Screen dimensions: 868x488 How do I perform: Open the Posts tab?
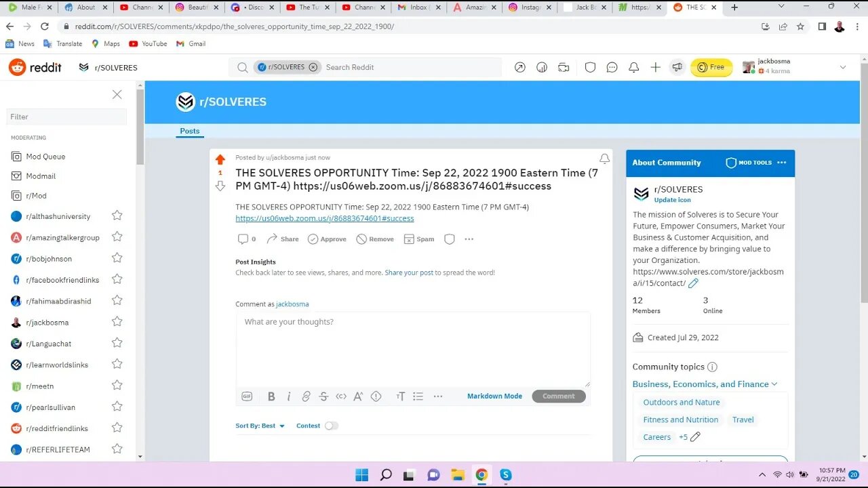190,131
